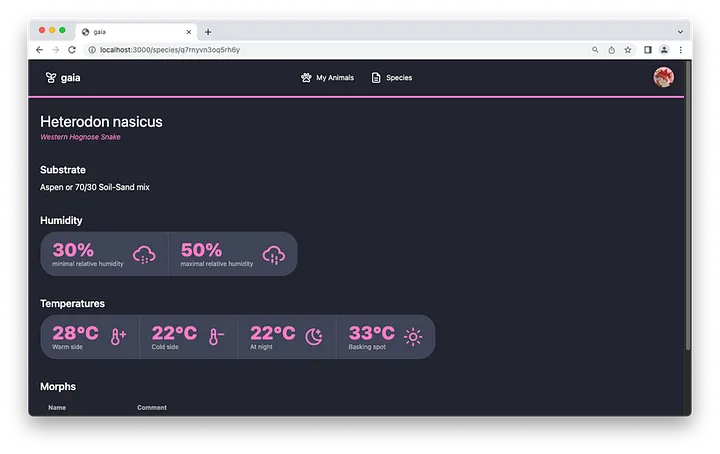This screenshot has width=720, height=454.
Task: Click the Substrate section heading
Action: [63, 170]
